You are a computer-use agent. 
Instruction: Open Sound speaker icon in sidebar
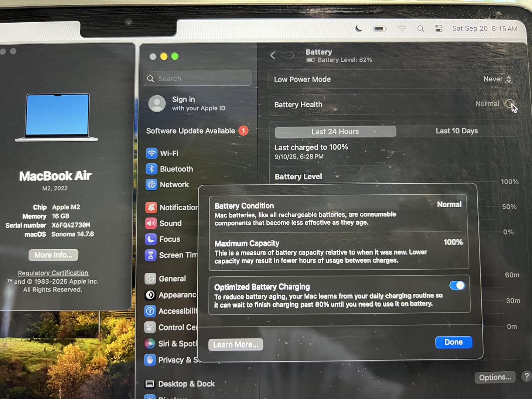pyautogui.click(x=151, y=224)
